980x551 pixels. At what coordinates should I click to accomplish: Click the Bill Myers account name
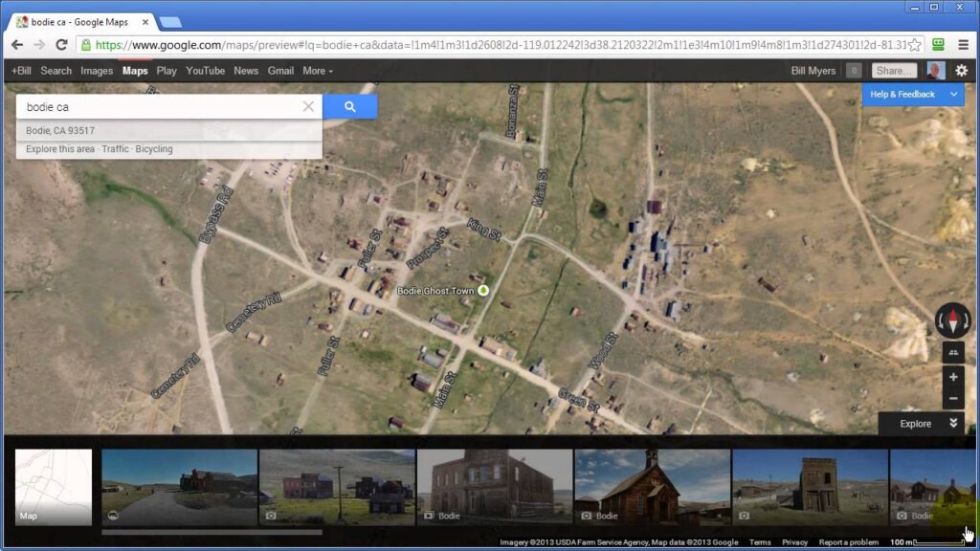[x=813, y=71]
